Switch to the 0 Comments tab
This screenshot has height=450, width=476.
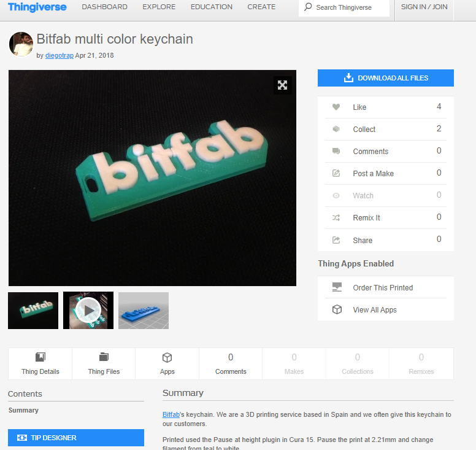point(231,363)
